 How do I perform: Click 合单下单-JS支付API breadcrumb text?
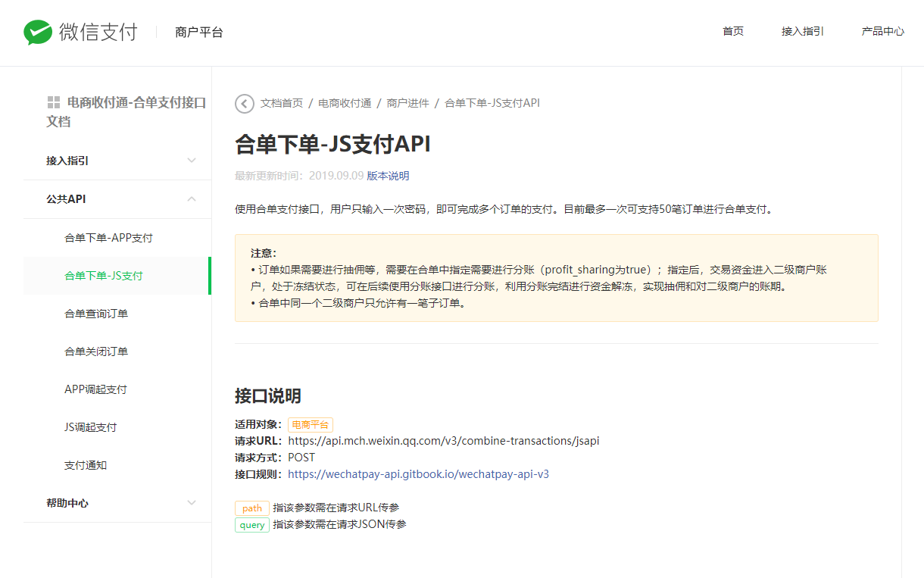(492, 104)
